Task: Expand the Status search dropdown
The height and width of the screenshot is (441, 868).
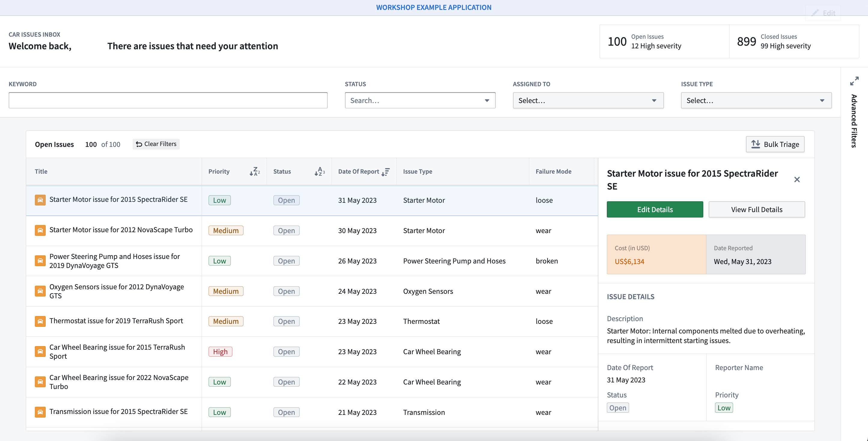Action: [x=484, y=100]
